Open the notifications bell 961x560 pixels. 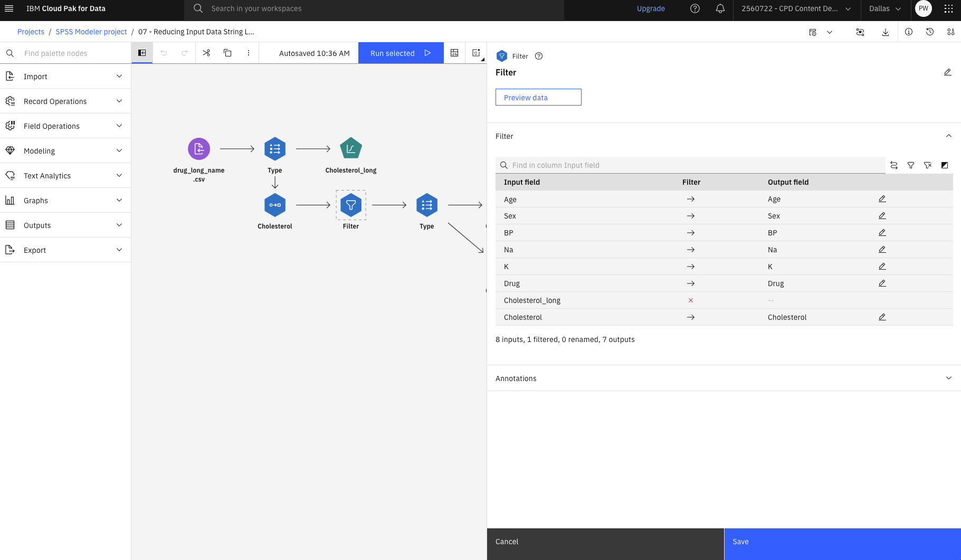tap(720, 8)
